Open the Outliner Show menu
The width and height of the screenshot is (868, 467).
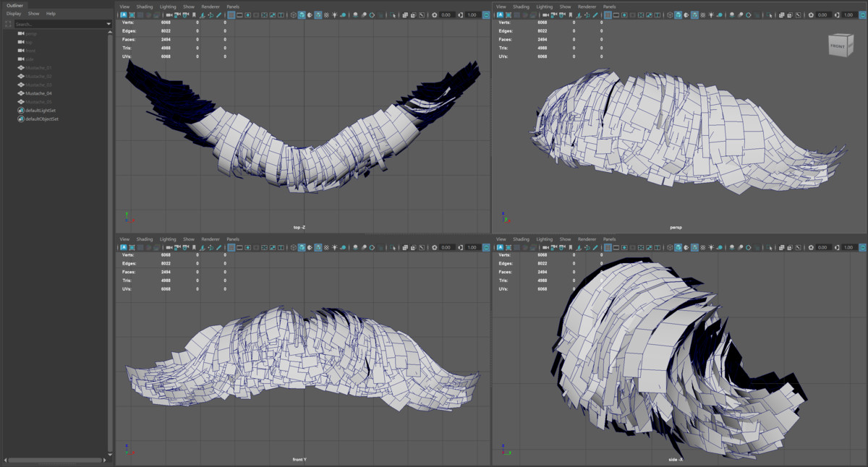(33, 14)
